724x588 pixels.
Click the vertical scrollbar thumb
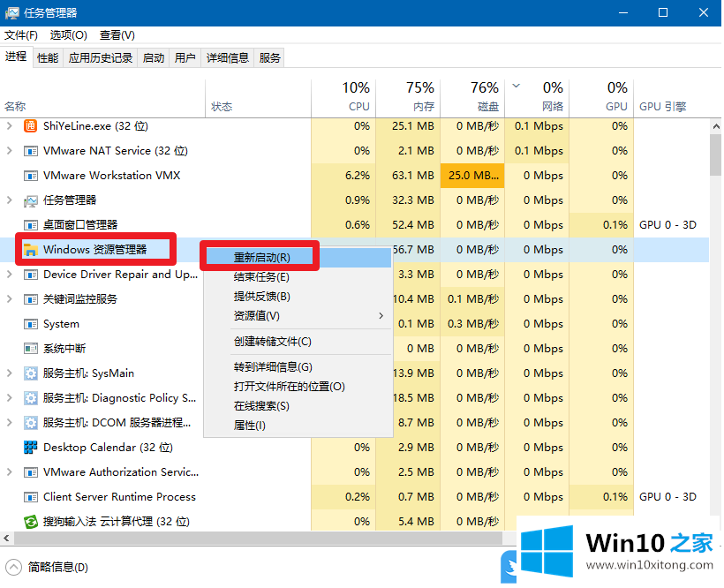716,155
